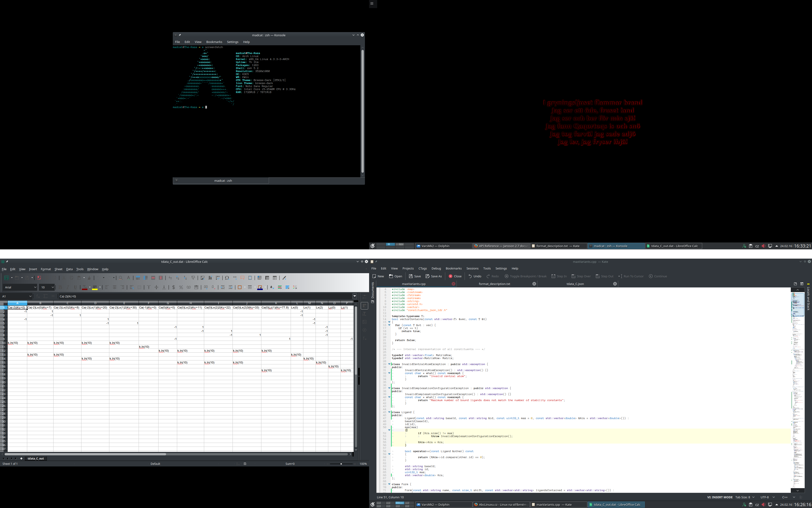Open the Special Character omega icon
Image resolution: width=812 pixels, height=508 pixels.
tap(227, 278)
